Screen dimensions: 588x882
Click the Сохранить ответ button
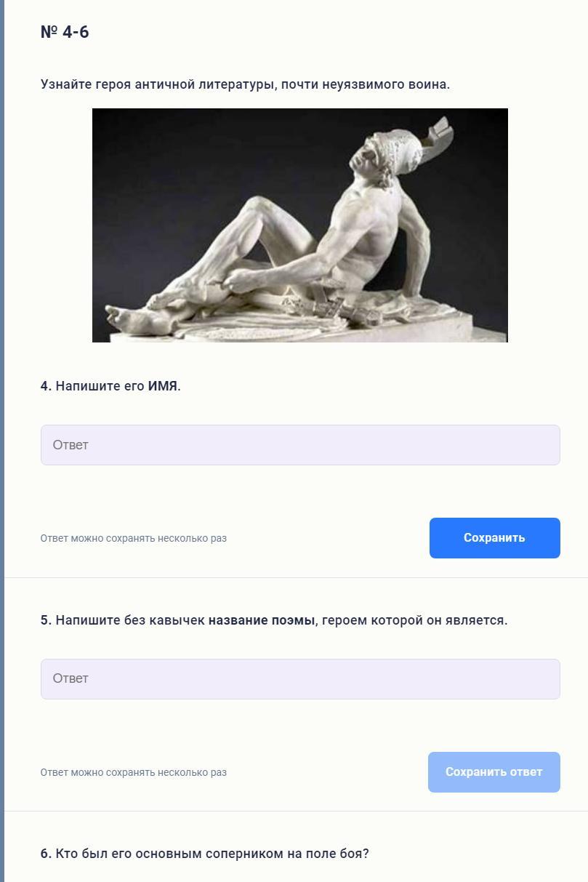tap(494, 772)
